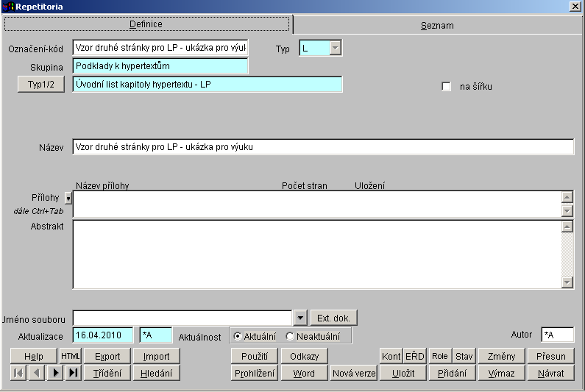Open the Typ dropdown
Image resolution: width=585 pixels, height=392 pixels.
click(x=335, y=49)
